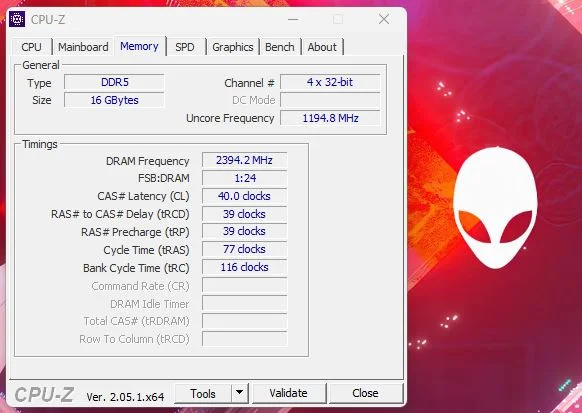
Task: Click the FSB:DRAM value 1:24
Action: coord(244,178)
